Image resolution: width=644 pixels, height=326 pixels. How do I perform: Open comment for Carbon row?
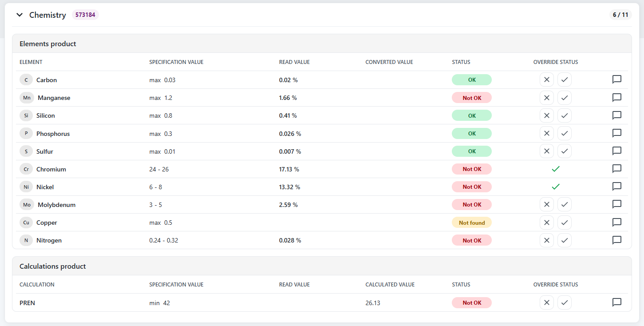tap(616, 80)
